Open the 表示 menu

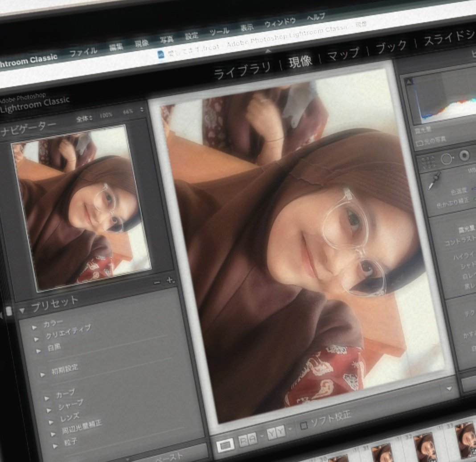point(247,27)
